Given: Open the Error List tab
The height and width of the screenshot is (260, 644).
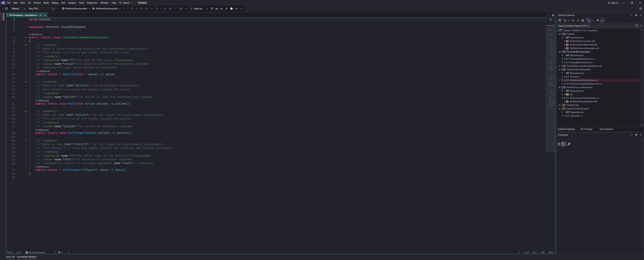Looking at the screenshot, I should (10, 257).
